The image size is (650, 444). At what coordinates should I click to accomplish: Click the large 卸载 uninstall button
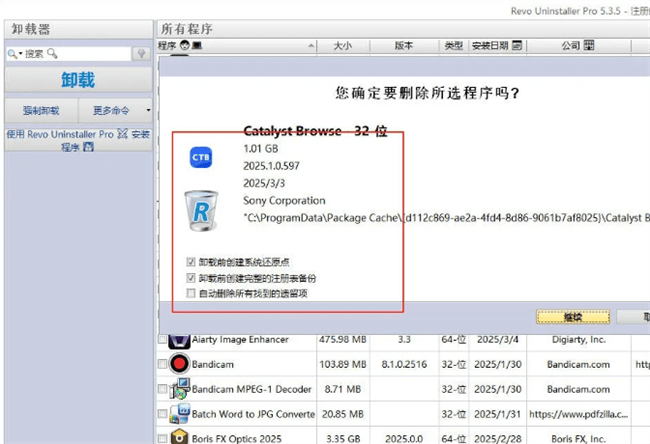coord(78,80)
